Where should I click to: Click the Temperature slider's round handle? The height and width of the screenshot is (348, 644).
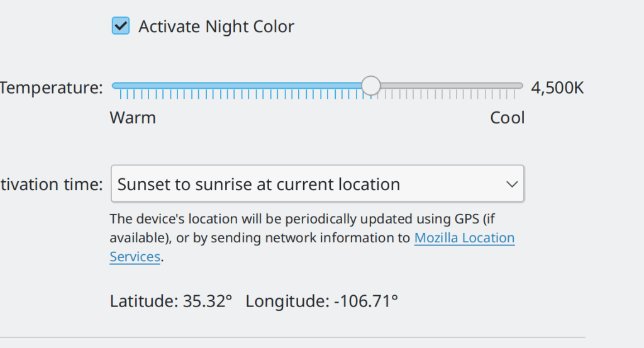371,86
